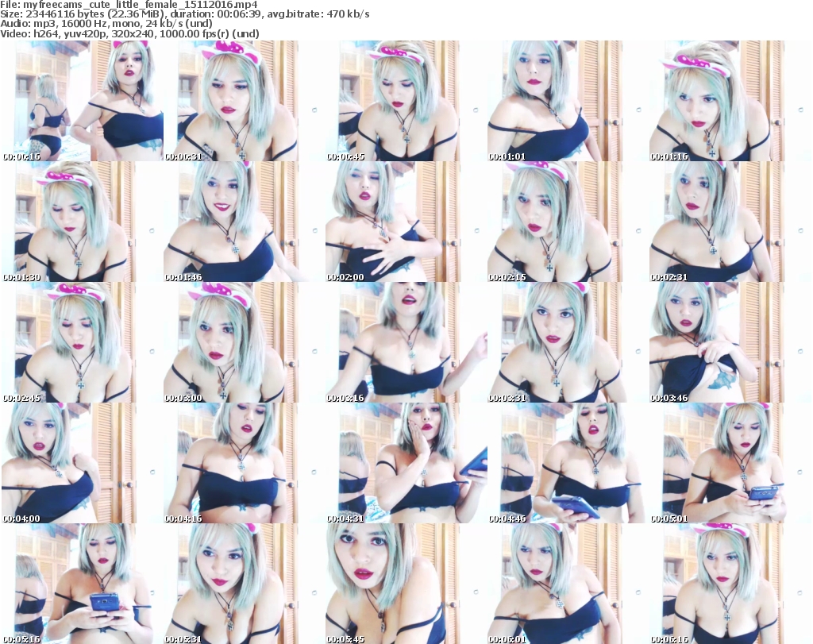Select the frame at 00:03:31
Viewport: 813px width, 644px height.
point(568,342)
